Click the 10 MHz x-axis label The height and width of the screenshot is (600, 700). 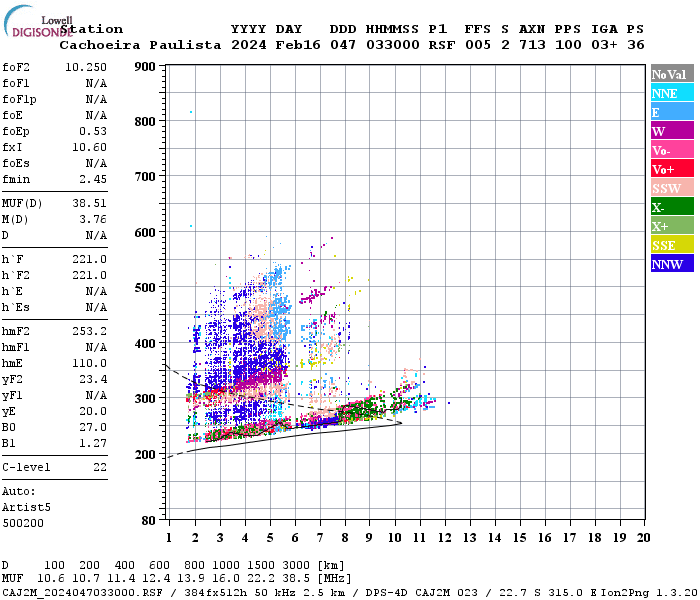(x=394, y=538)
